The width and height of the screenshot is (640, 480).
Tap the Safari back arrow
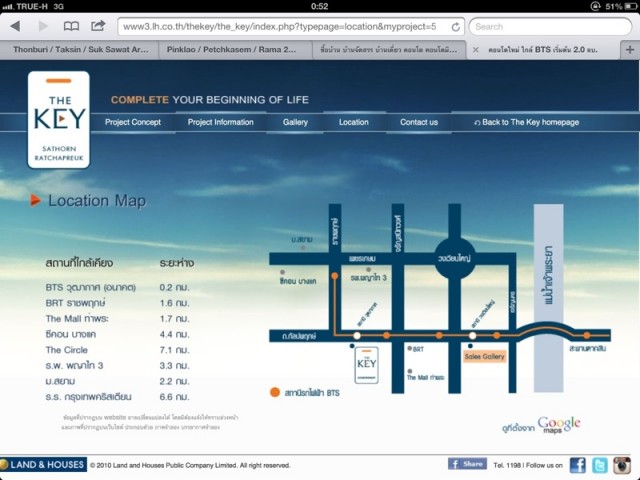point(15,26)
